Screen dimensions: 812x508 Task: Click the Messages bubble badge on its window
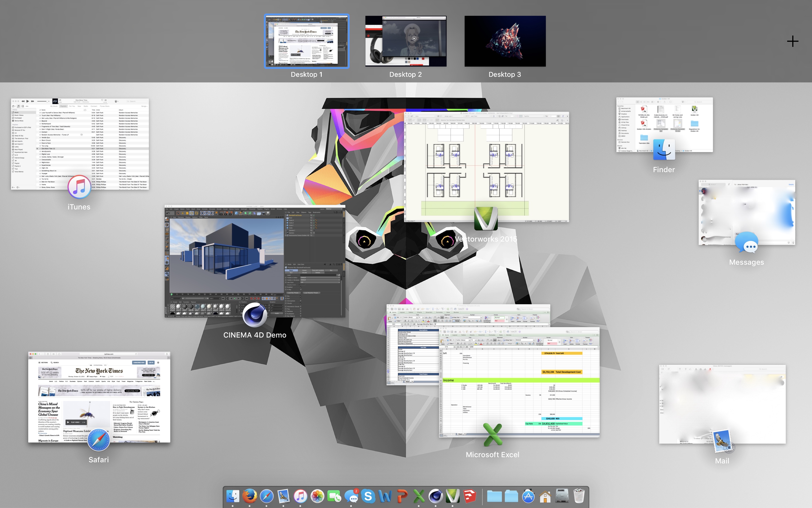746,242
